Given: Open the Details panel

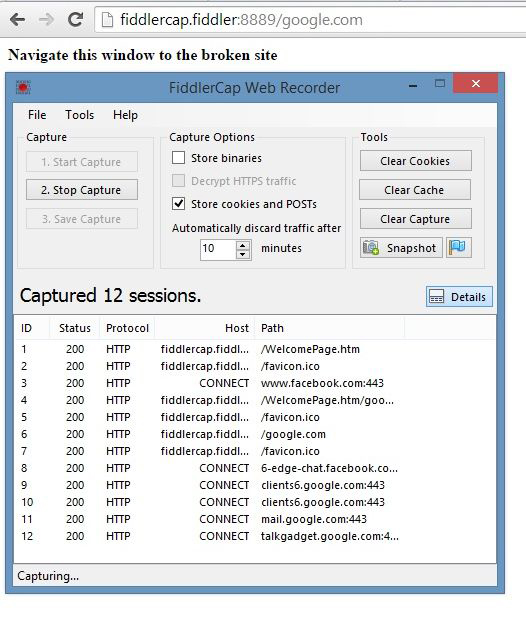Looking at the screenshot, I should click(459, 297).
